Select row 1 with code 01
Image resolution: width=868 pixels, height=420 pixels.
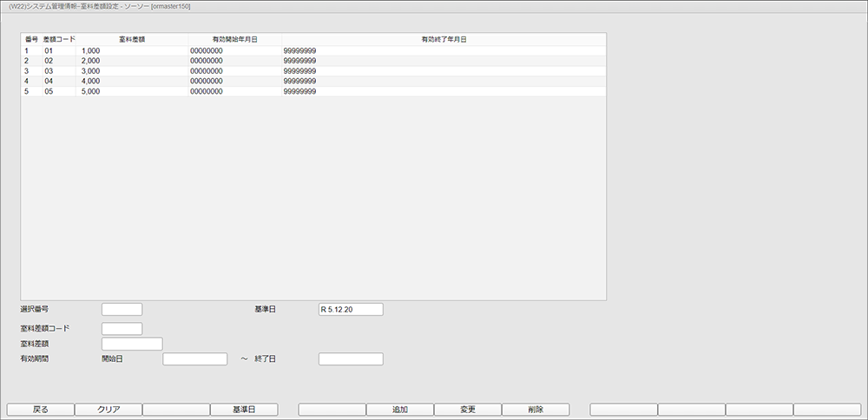[x=49, y=51]
